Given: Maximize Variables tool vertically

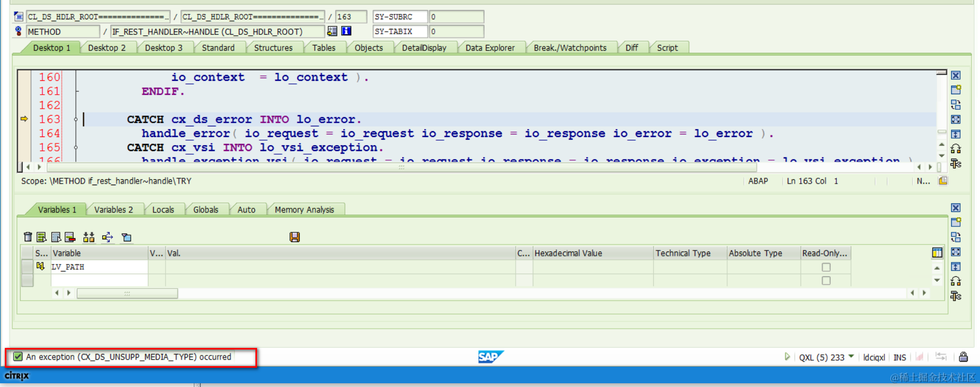Looking at the screenshot, I should pos(956,267).
